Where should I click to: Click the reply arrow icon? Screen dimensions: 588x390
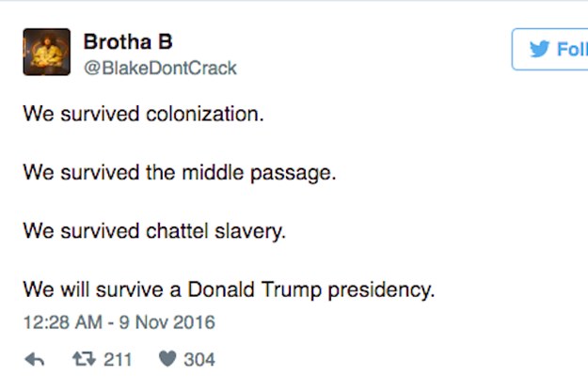pyautogui.click(x=35, y=359)
